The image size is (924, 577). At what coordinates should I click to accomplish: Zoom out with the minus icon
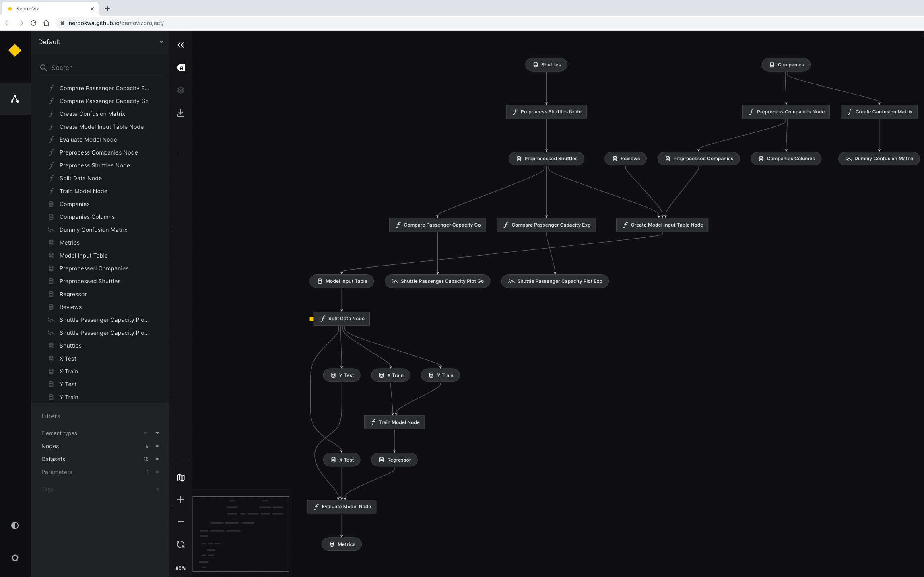[x=181, y=522]
